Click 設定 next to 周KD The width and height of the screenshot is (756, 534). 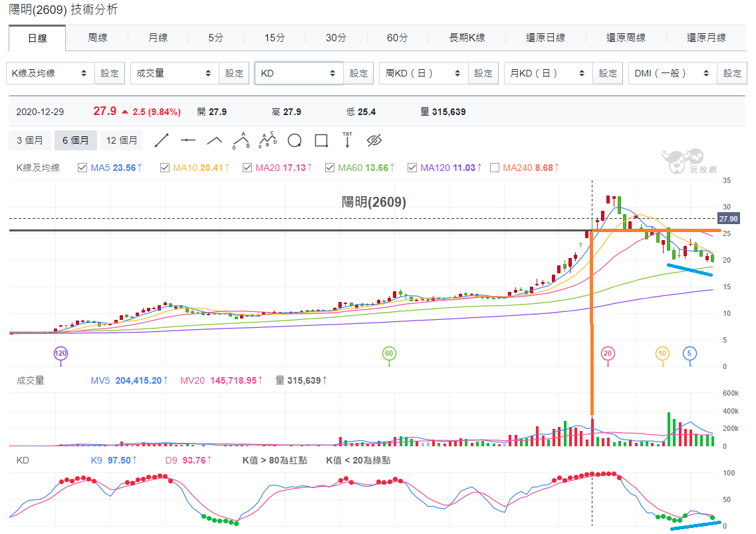pos(483,73)
